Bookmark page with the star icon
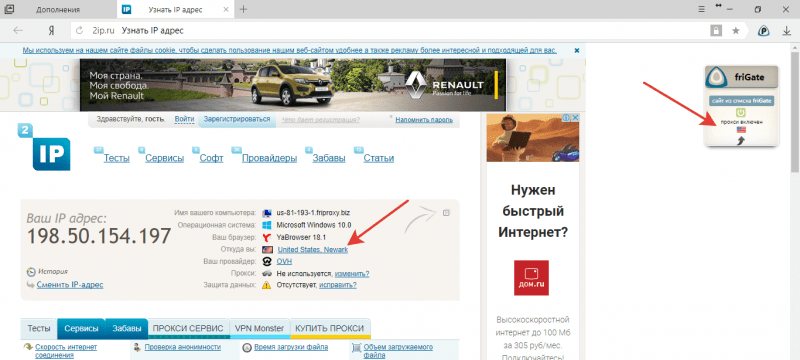The width and height of the screenshot is (800, 360). 736,31
